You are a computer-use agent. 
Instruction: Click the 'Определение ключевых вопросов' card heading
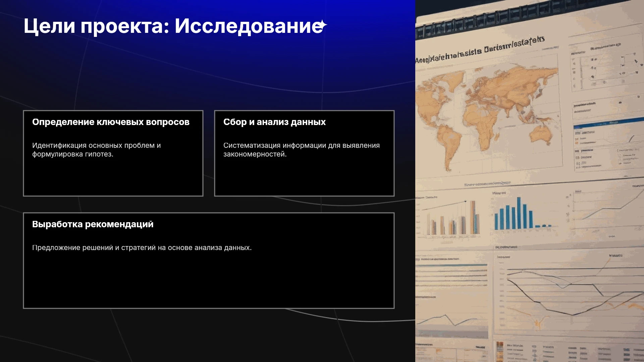pyautogui.click(x=111, y=122)
